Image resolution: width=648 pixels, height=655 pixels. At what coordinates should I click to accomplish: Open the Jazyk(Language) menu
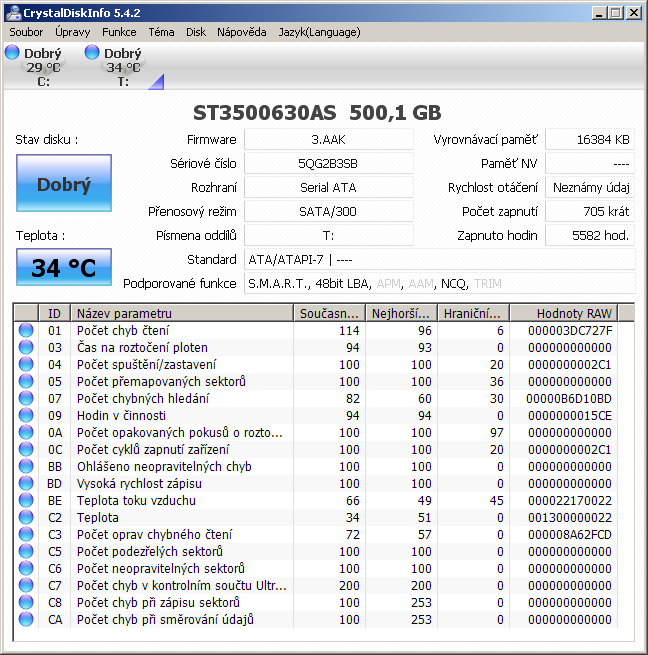319,32
